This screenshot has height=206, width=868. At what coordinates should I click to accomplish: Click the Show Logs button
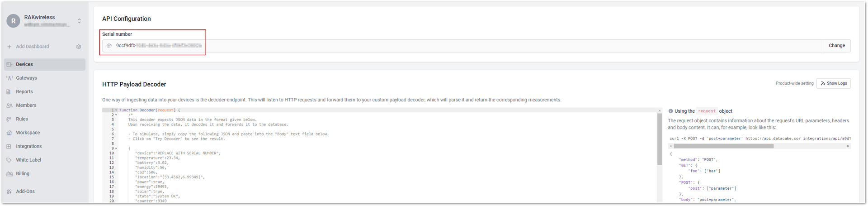tap(833, 83)
